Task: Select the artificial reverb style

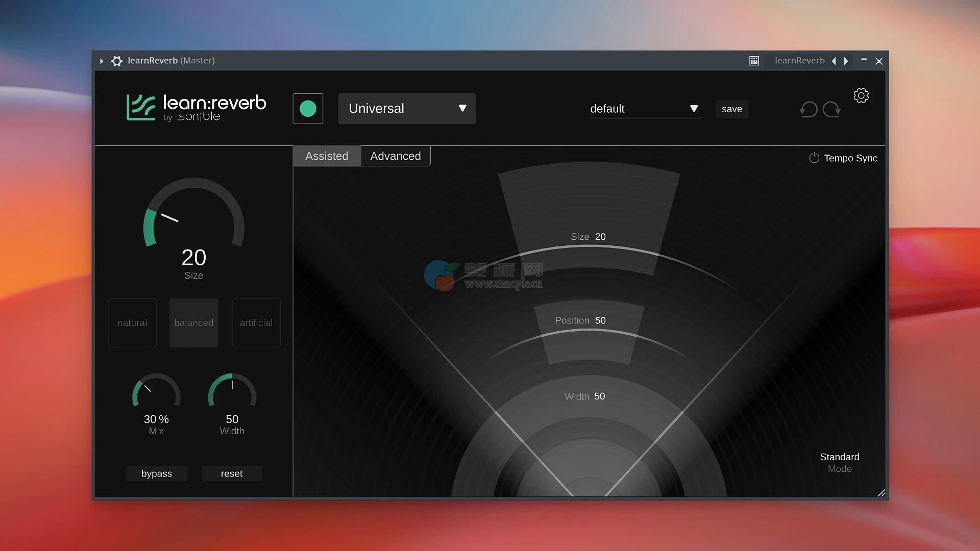Action: [x=256, y=323]
